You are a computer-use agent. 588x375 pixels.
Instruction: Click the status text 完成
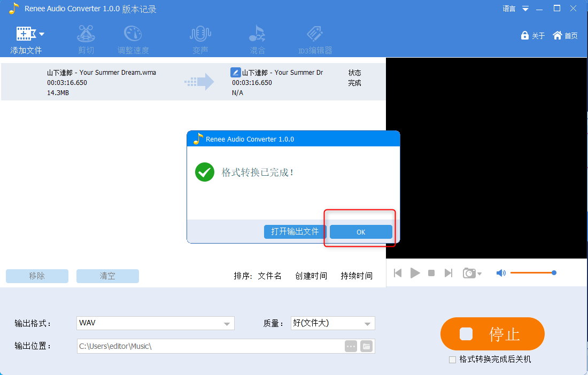(354, 83)
